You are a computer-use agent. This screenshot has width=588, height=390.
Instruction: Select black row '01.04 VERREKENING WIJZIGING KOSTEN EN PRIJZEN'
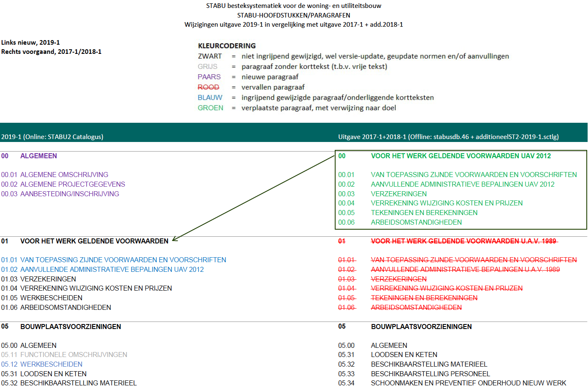pyautogui.click(x=87, y=289)
